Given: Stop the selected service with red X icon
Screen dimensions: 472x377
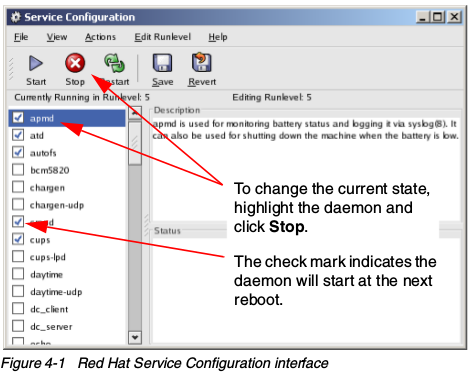Looking at the screenshot, I should [x=75, y=63].
